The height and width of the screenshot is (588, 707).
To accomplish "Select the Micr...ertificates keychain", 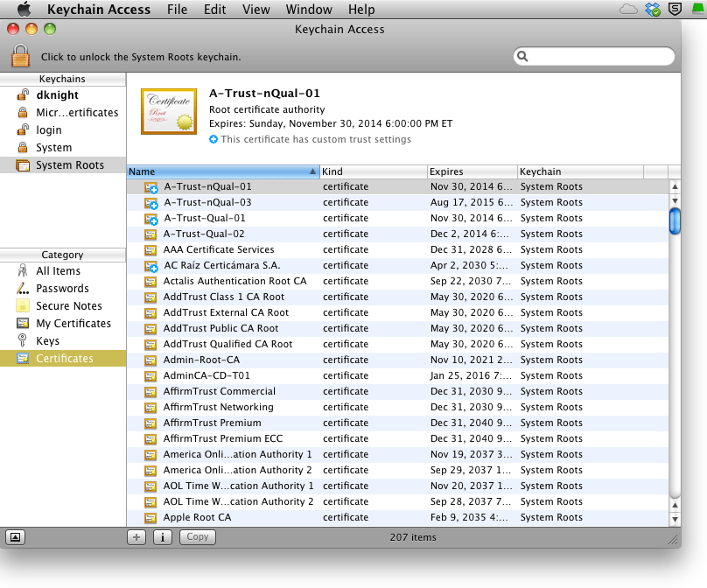I will [x=63, y=113].
